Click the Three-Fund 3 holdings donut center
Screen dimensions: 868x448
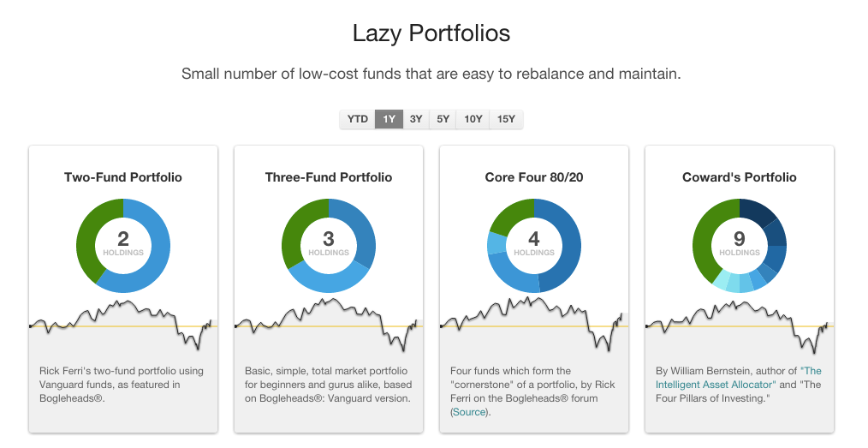click(329, 245)
